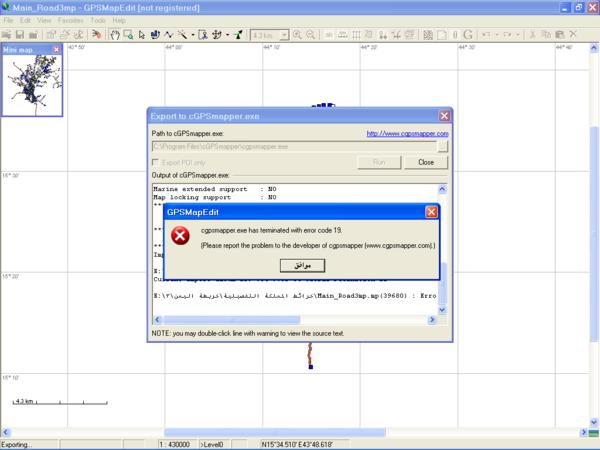The image size is (600, 450).
Task: Click the green GPS tracking arrow icon
Action: pyautogui.click(x=238, y=35)
